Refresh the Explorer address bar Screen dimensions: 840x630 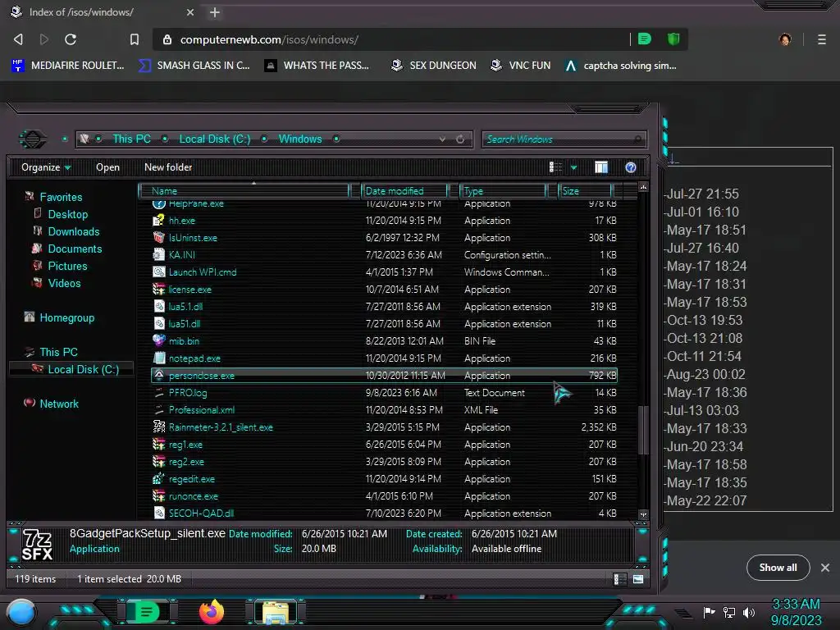(460, 139)
